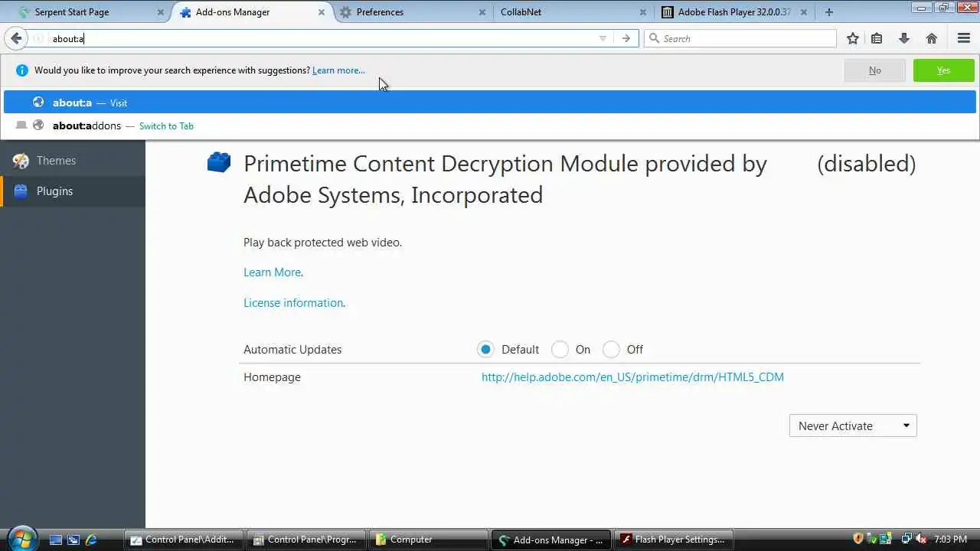Click the security shield tray icon

click(858, 539)
